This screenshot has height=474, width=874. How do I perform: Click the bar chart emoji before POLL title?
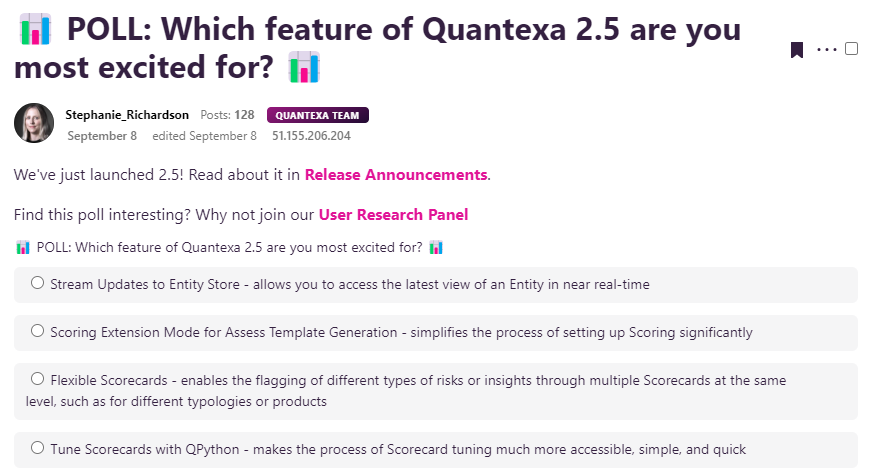pyautogui.click(x=35, y=30)
